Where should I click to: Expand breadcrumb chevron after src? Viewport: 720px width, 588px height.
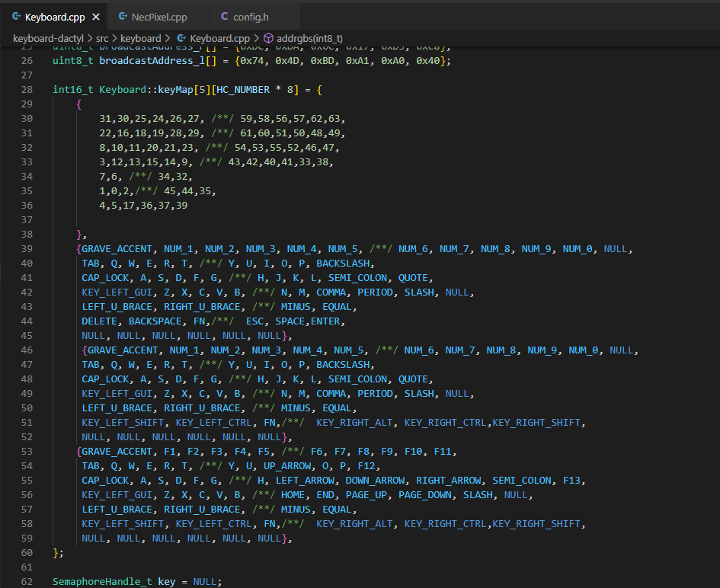(x=114, y=39)
